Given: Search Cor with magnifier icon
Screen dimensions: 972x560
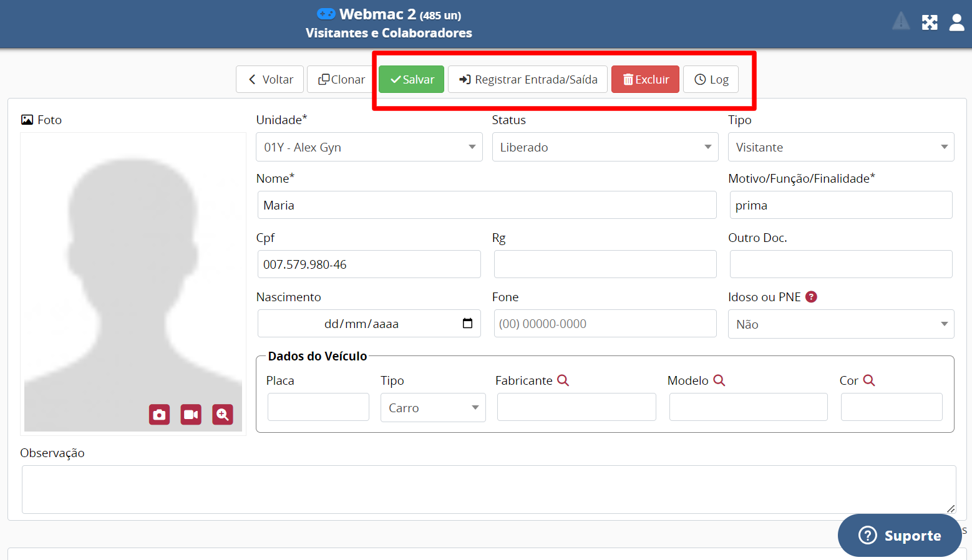Looking at the screenshot, I should (x=868, y=380).
